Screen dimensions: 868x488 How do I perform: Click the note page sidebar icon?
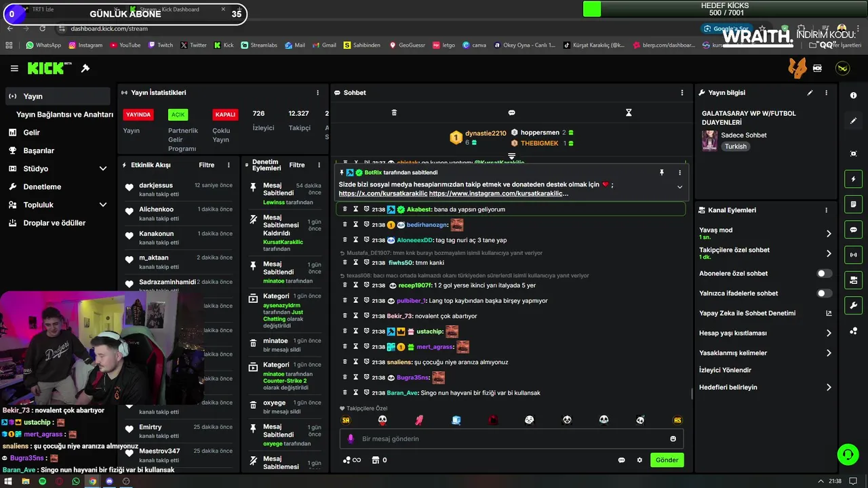(x=853, y=204)
